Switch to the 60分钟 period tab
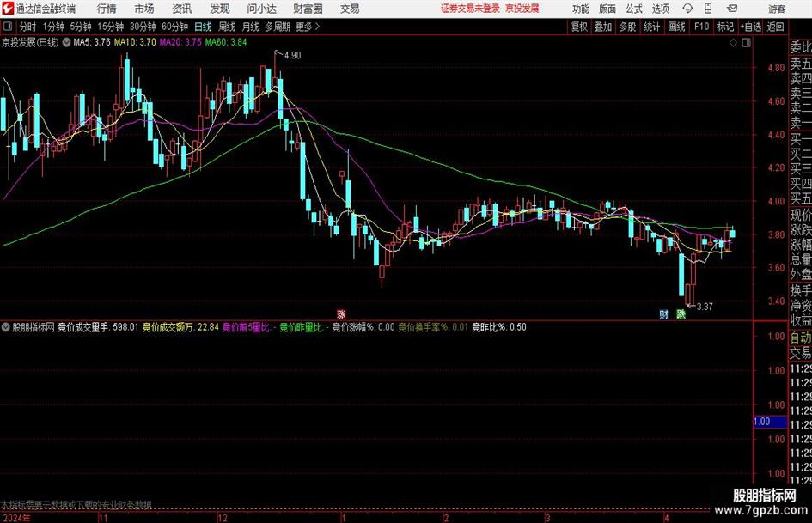Viewport: 812px width, 523px height. tap(174, 27)
